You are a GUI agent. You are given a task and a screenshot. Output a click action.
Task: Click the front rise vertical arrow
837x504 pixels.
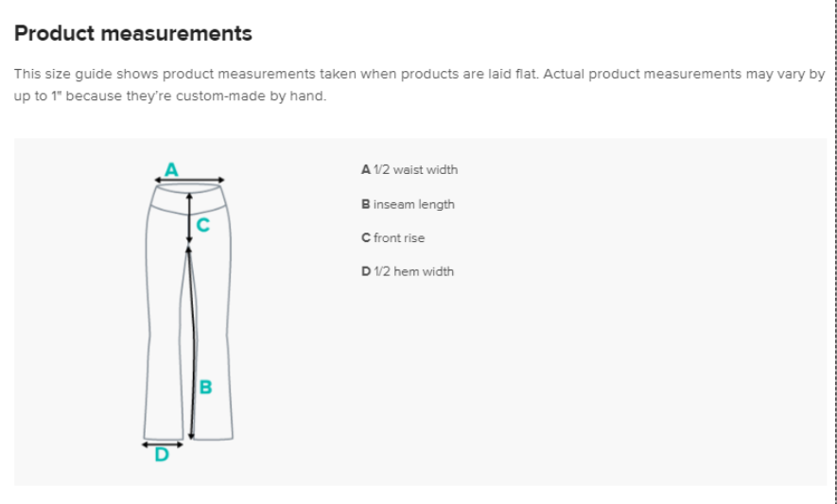click(x=189, y=218)
